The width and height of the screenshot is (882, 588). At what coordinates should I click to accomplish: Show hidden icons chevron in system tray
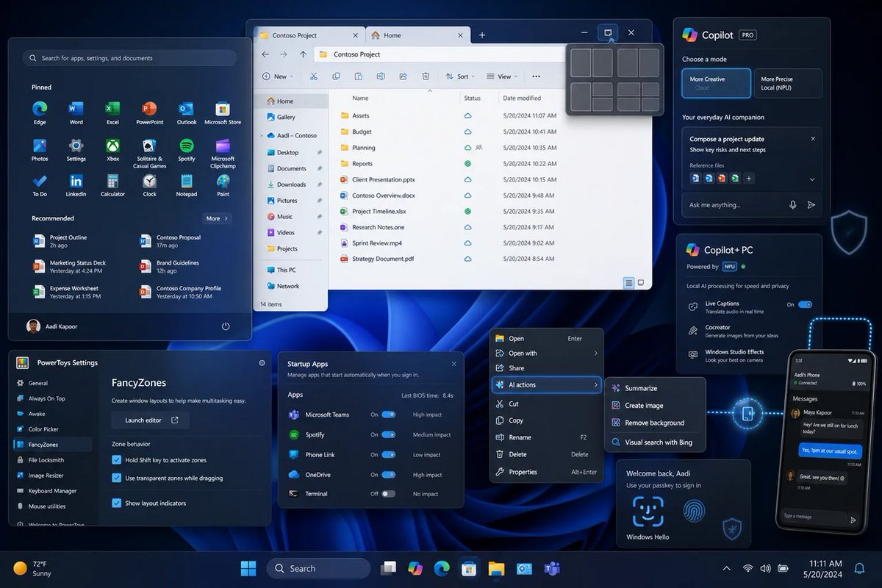(727, 568)
